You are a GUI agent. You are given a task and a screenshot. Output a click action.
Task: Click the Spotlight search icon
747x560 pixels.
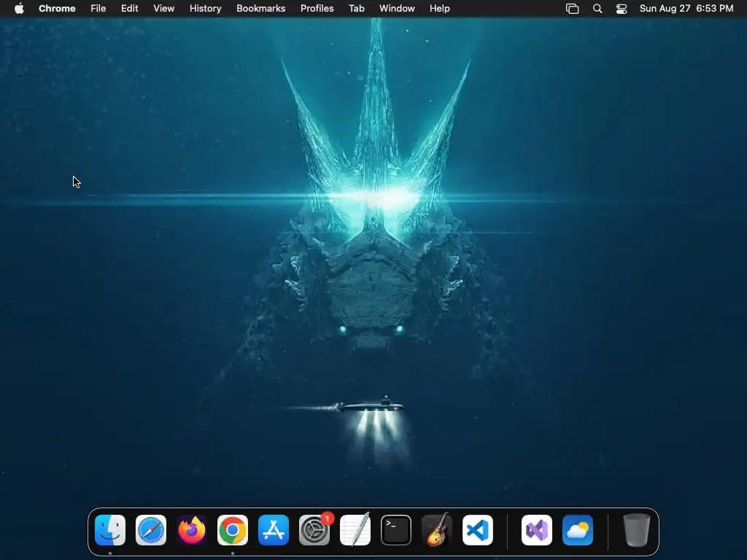(597, 9)
